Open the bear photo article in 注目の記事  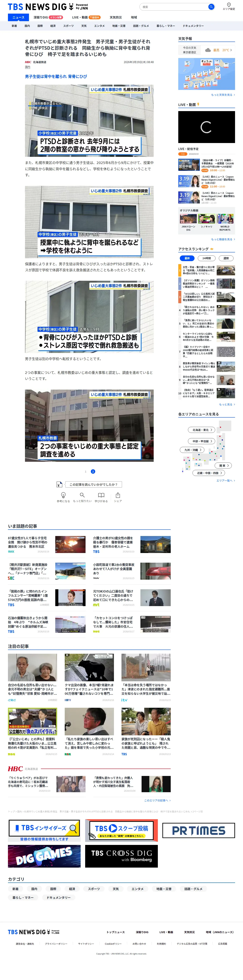(89, 678)
